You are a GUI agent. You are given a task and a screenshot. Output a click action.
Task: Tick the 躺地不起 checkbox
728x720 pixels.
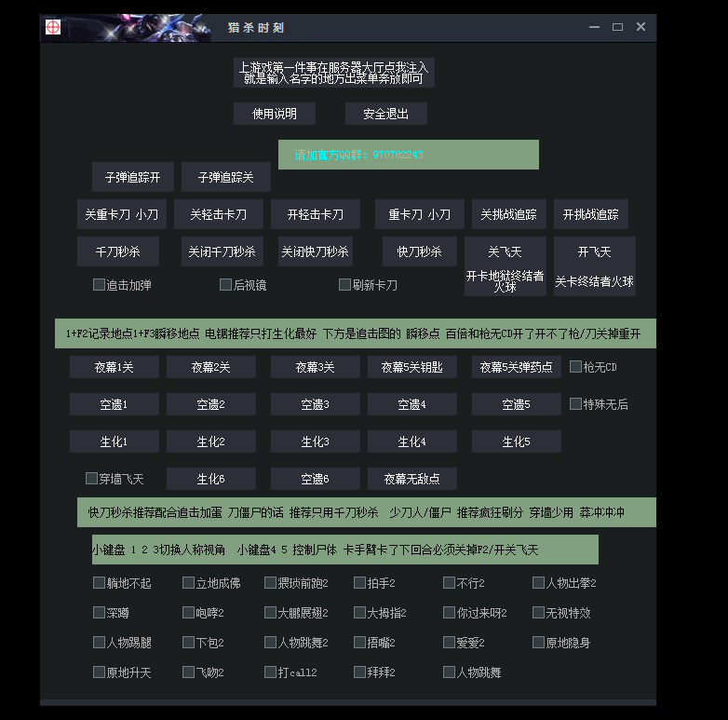coord(99,582)
